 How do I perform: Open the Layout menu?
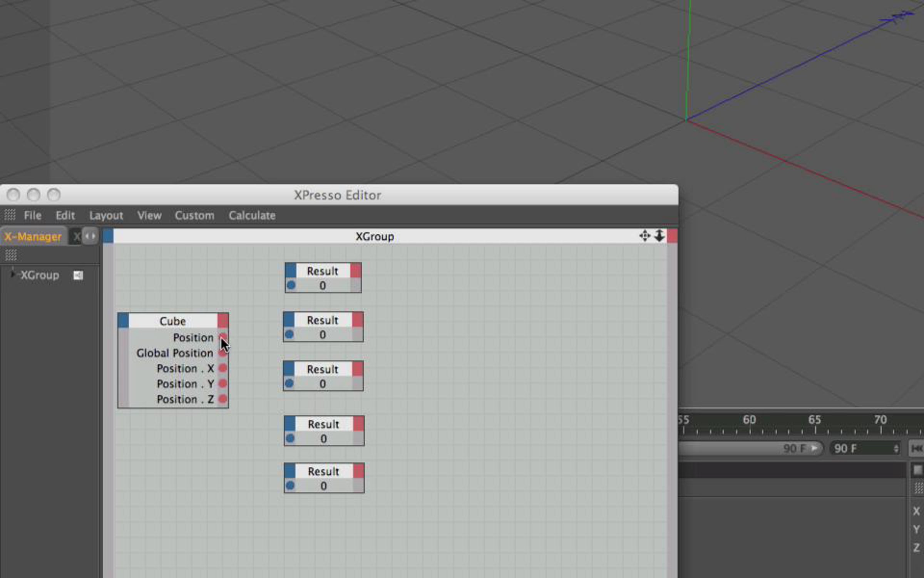click(x=106, y=215)
